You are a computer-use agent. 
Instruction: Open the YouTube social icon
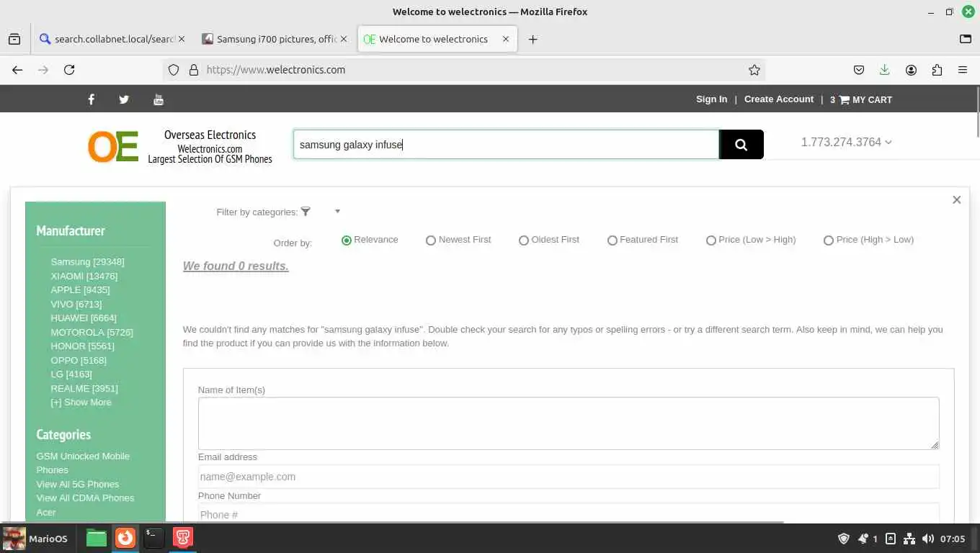point(159,99)
